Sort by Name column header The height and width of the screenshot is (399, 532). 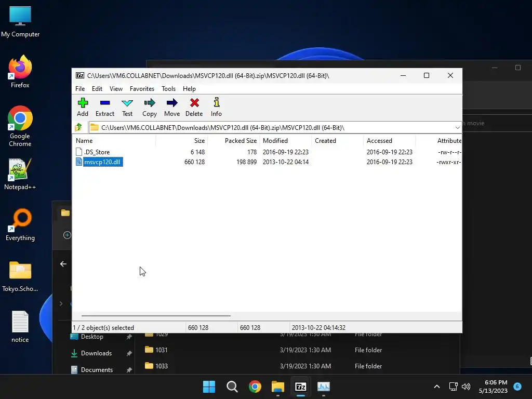114,140
